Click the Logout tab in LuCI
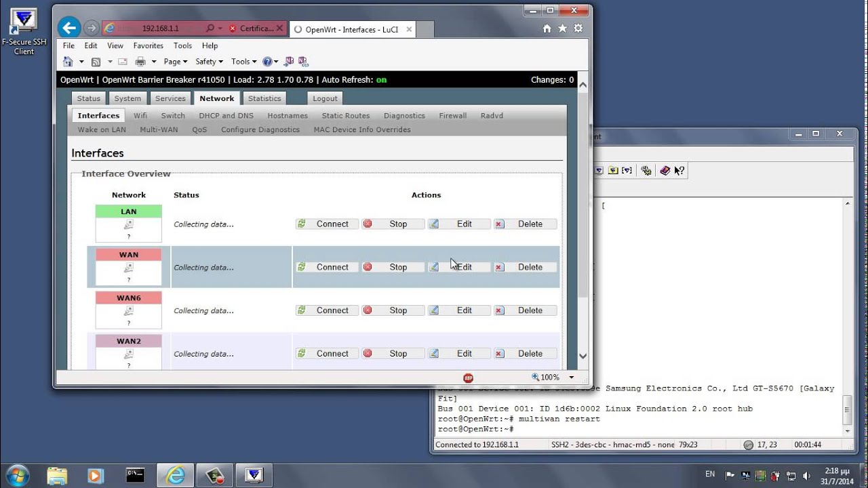868x488 pixels. click(325, 98)
